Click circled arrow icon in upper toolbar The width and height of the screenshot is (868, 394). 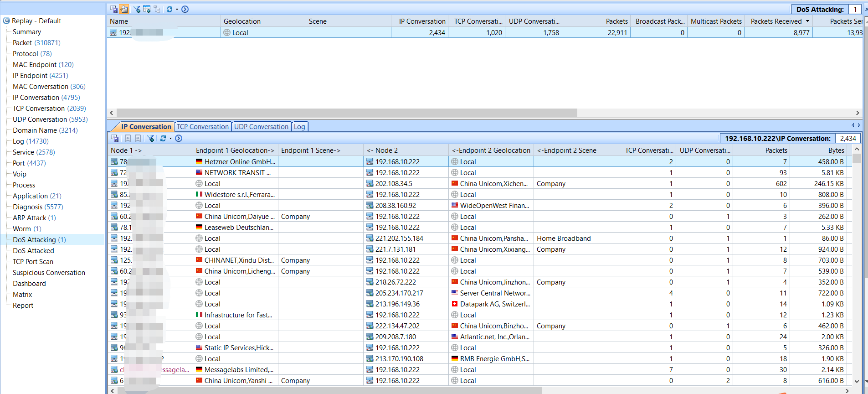pos(185,9)
